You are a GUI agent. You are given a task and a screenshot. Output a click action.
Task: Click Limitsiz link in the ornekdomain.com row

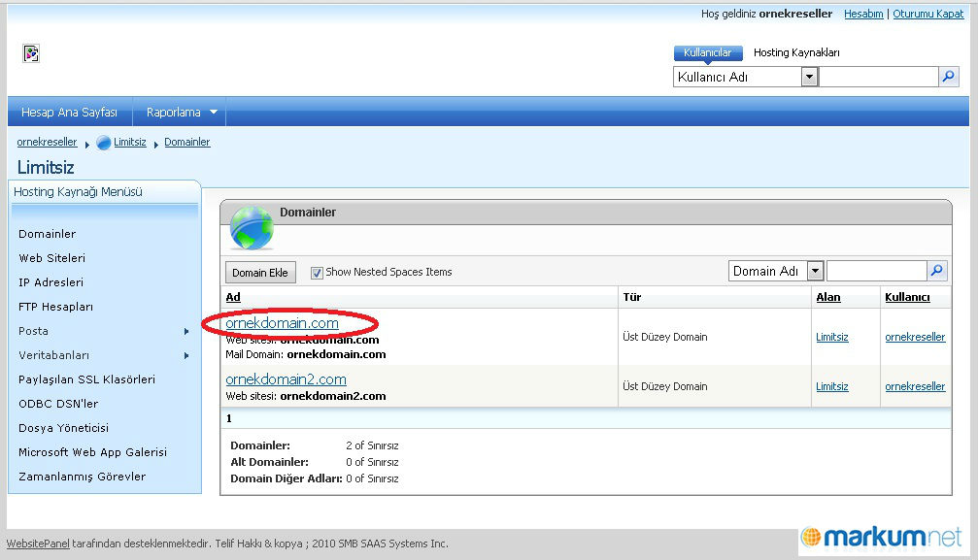click(x=832, y=338)
